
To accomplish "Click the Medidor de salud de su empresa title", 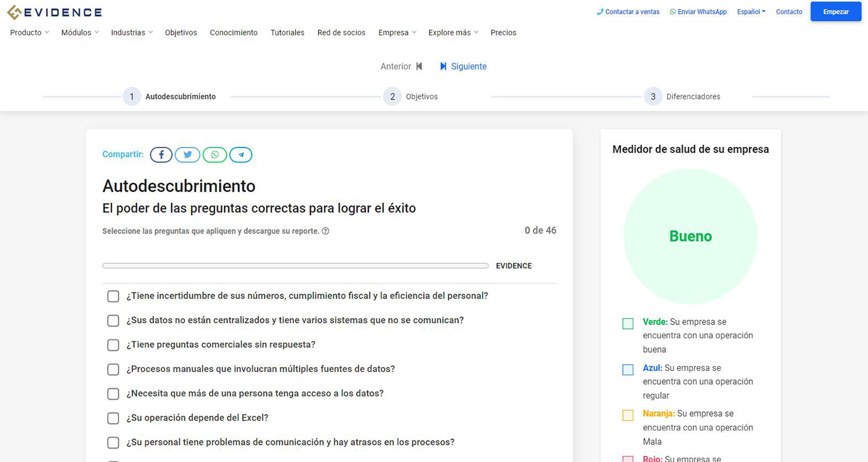I will [x=690, y=149].
